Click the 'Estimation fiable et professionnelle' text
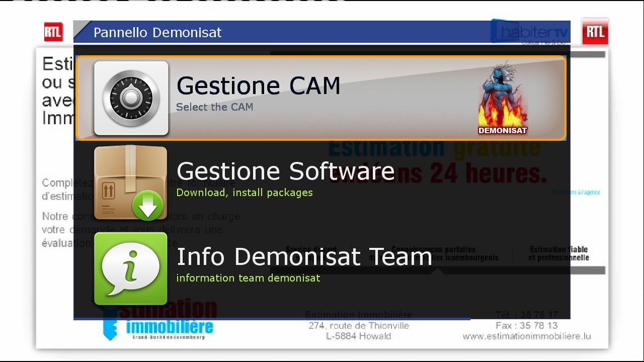The height and width of the screenshot is (362, 644). (558, 253)
